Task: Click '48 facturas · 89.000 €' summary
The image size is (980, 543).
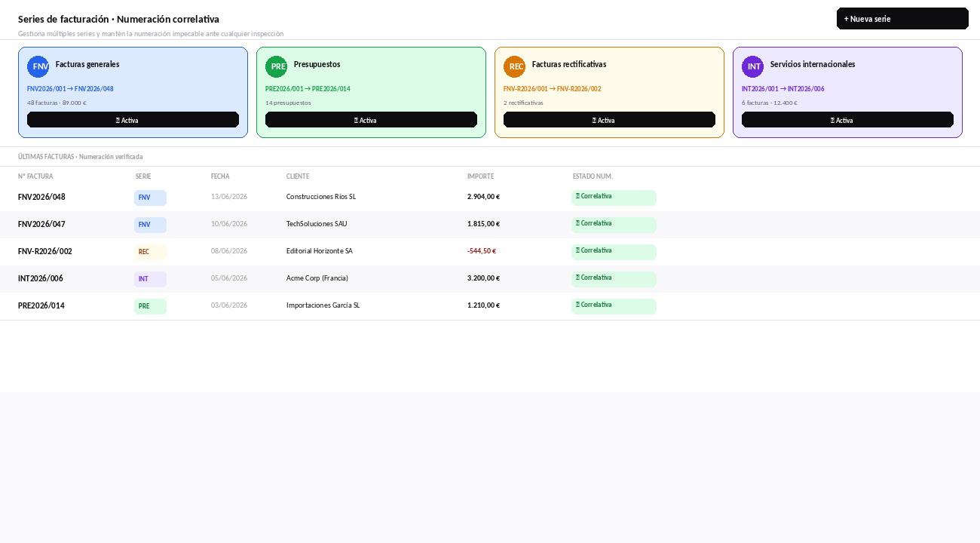Action: 57,103
